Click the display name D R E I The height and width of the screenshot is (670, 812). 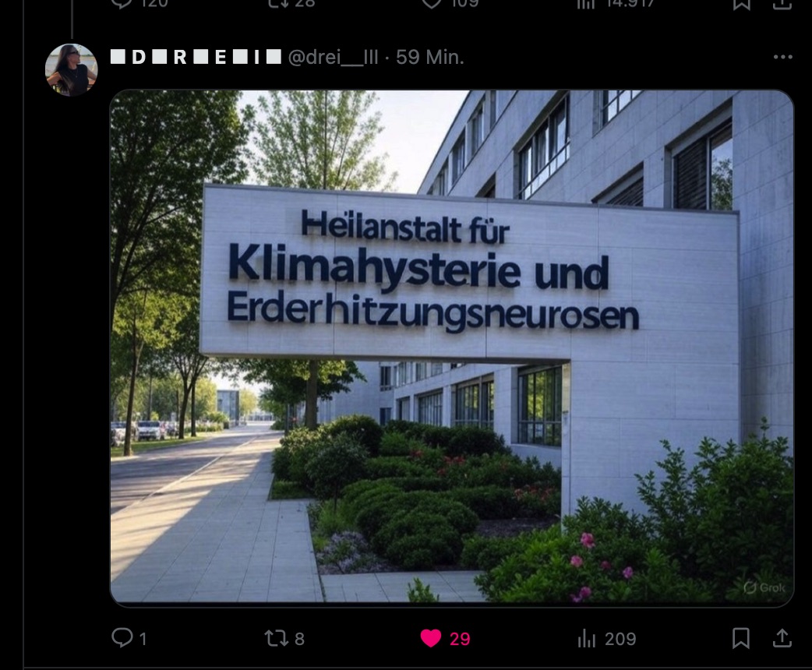[x=196, y=57]
